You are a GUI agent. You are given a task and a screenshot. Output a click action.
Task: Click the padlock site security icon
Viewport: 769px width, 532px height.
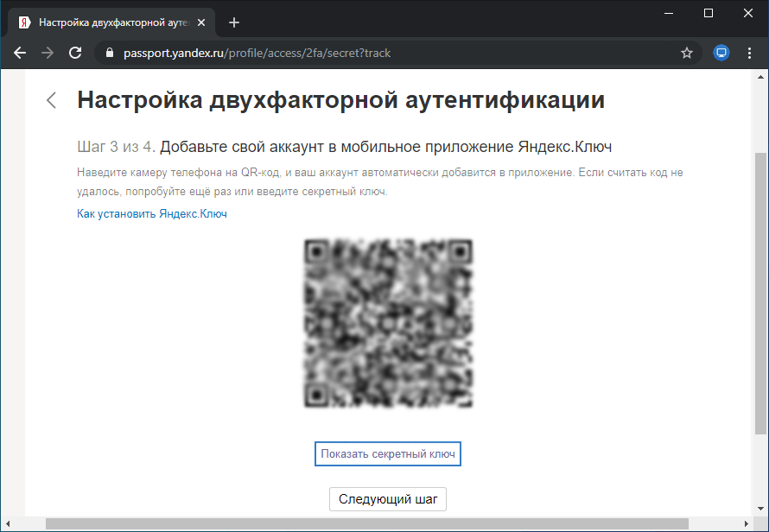(110, 53)
